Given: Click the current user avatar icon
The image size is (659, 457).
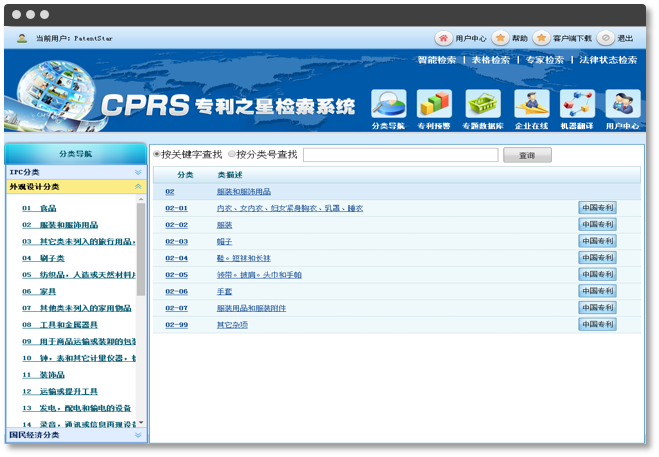Looking at the screenshot, I should click(22, 38).
